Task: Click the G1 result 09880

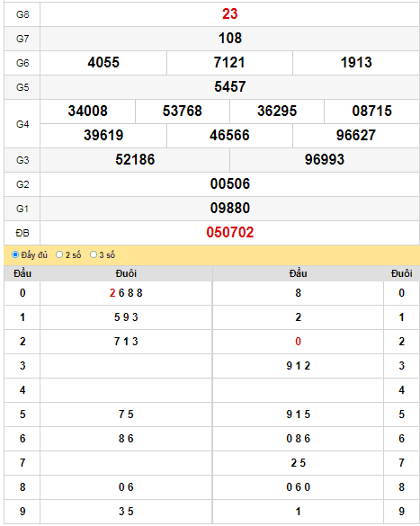Action: (230, 208)
